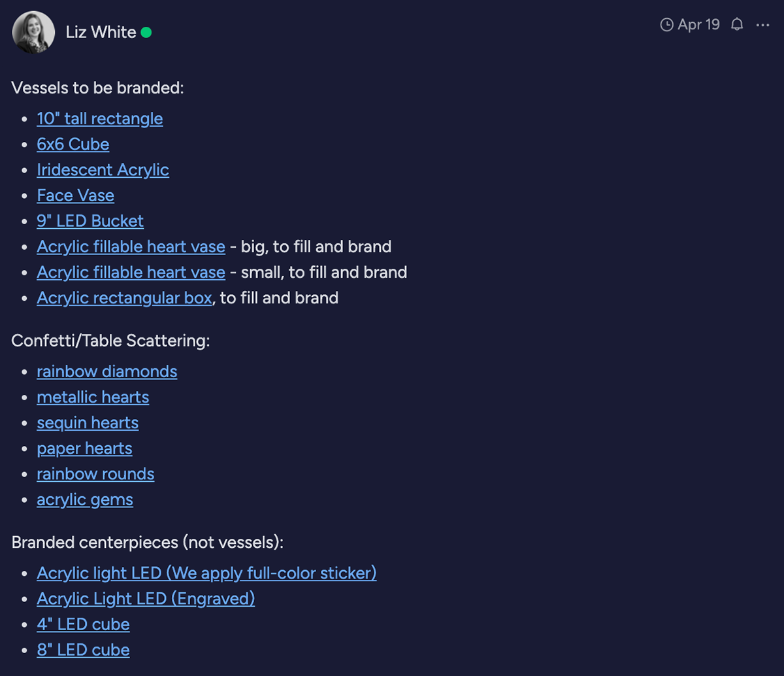Screen dimensions: 784x676
Task: Open the three-dot more options menu
Action: [762, 25]
